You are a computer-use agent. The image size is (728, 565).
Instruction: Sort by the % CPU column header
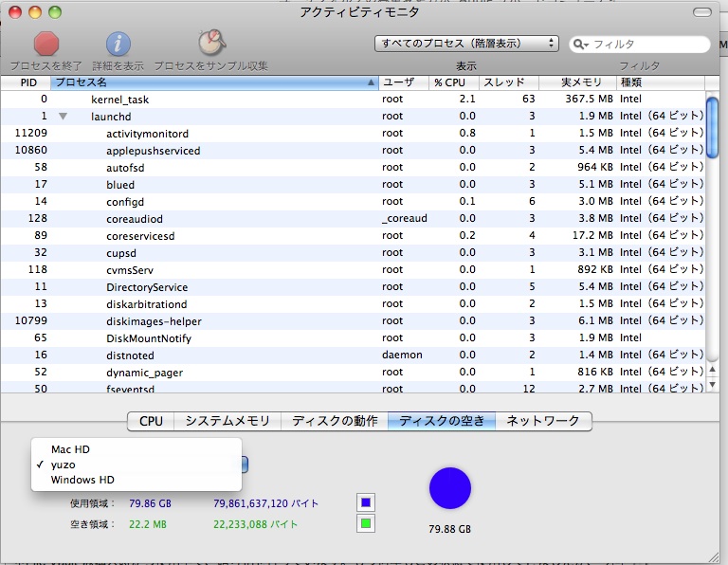[x=452, y=83]
